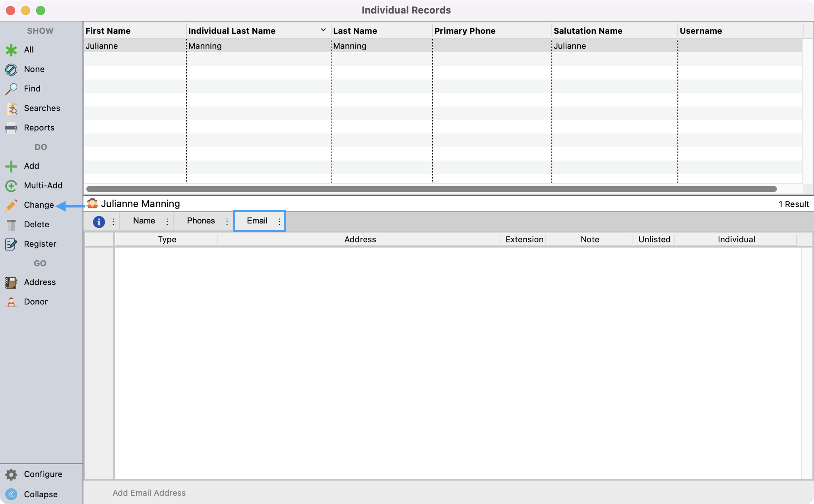Click the horizontal scrollbar under records list

(431, 189)
